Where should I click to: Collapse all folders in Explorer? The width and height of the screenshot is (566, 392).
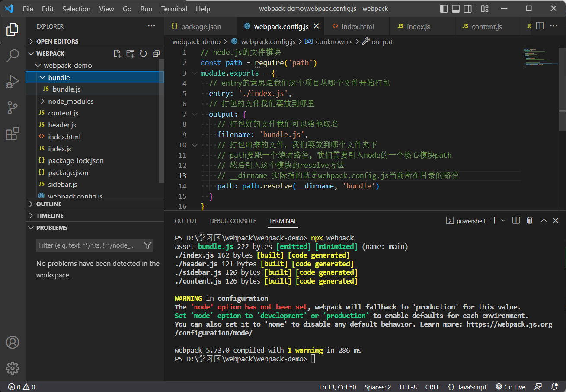(x=156, y=54)
